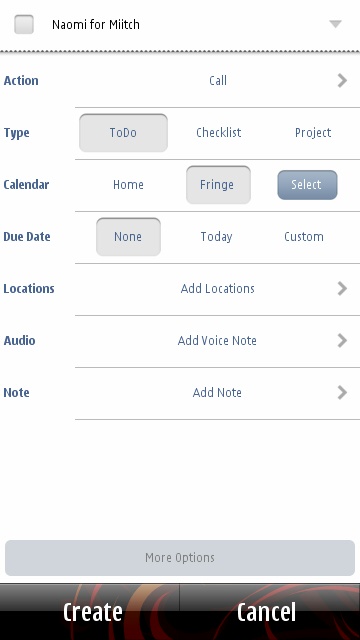Tap the Locations row chevron arrow
The height and width of the screenshot is (640, 360).
tap(342, 288)
